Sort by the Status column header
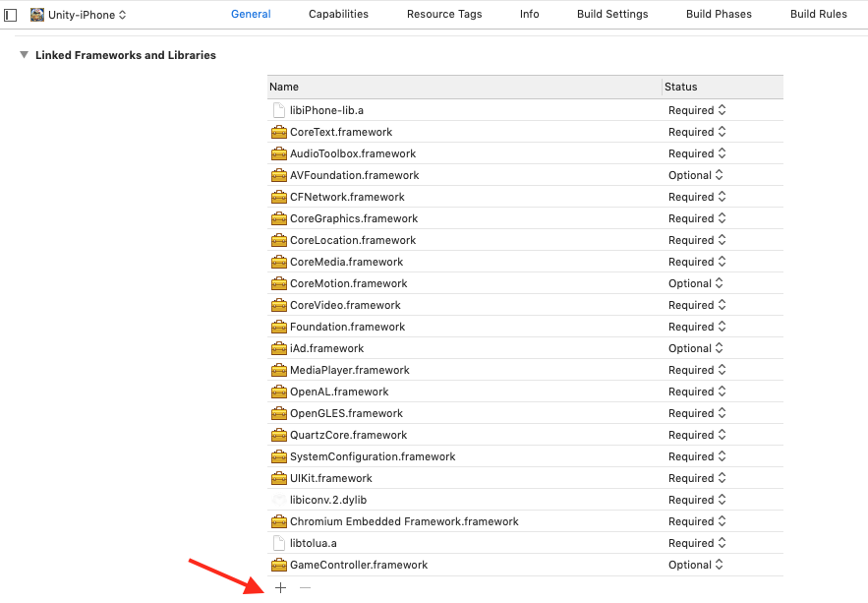The height and width of the screenshot is (603, 868). coord(723,87)
